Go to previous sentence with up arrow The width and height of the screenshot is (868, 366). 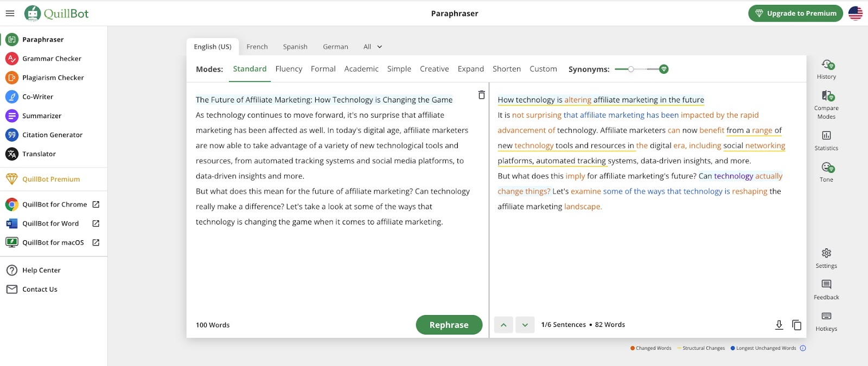click(x=503, y=325)
